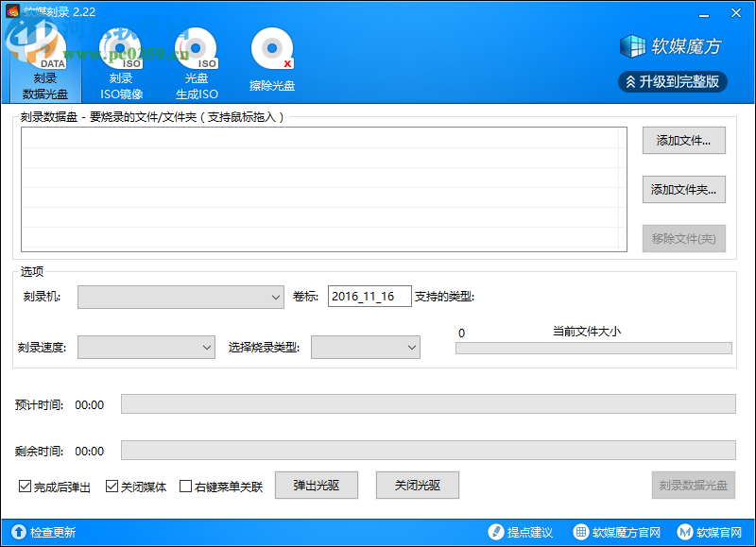Click the 升级到完整版 upgrade button
The image size is (756, 547).
click(x=674, y=81)
